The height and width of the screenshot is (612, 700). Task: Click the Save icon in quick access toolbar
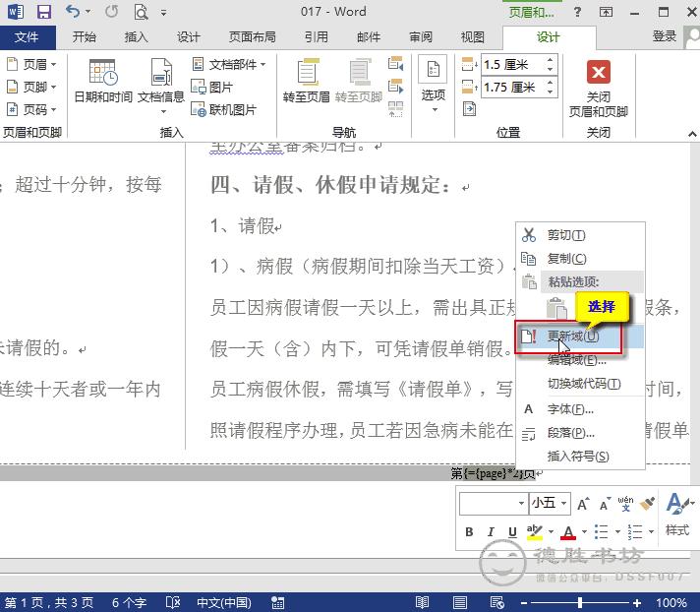[x=43, y=12]
